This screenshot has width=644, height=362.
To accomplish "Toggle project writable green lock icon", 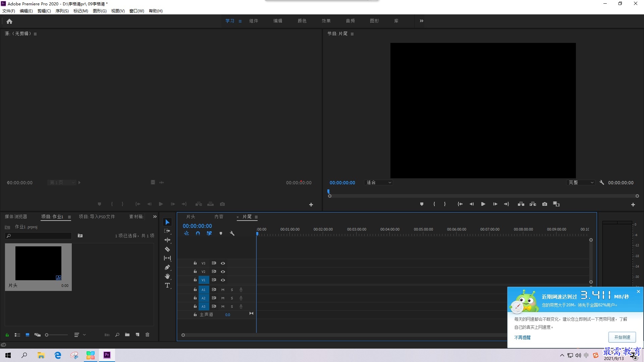I will point(7,335).
